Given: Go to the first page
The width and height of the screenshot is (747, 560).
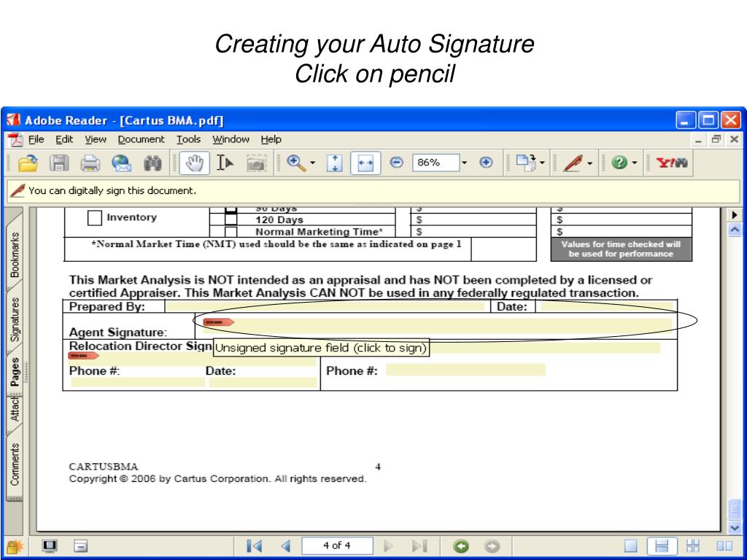Looking at the screenshot, I should (x=255, y=545).
